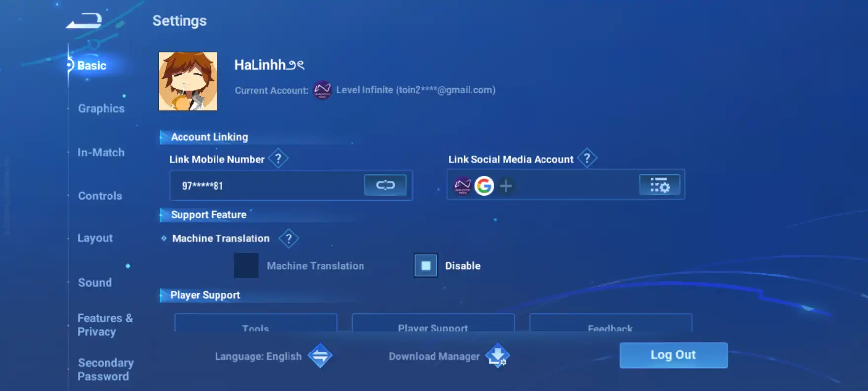Screen dimensions: 868x391
Task: Open social account management list settings
Action: click(x=659, y=185)
